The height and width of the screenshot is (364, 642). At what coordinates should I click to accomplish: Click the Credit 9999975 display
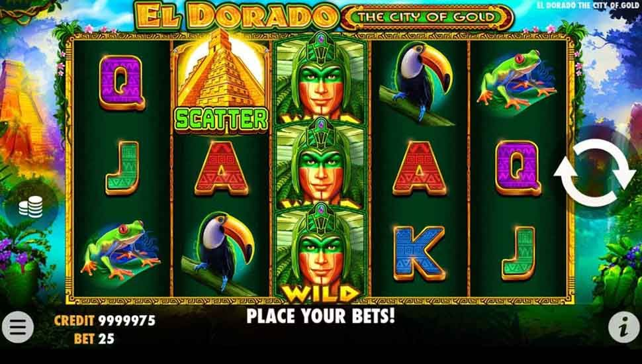(105, 320)
